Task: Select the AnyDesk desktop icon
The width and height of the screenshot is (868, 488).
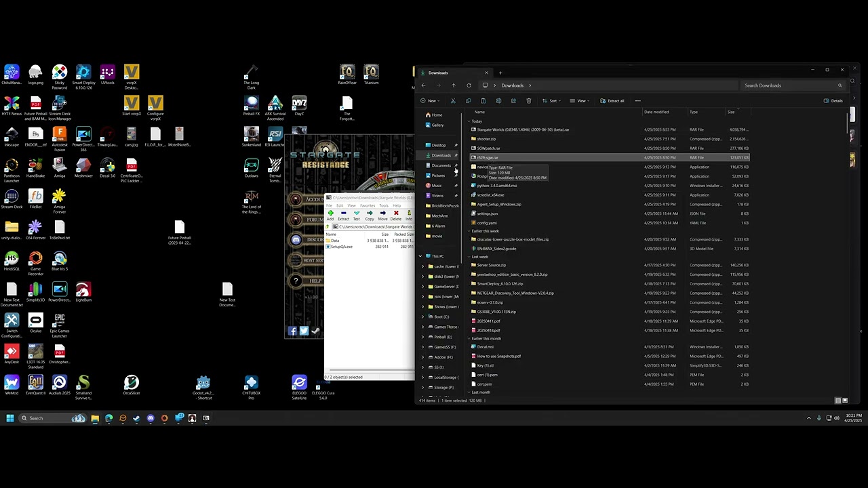Action: point(12,354)
